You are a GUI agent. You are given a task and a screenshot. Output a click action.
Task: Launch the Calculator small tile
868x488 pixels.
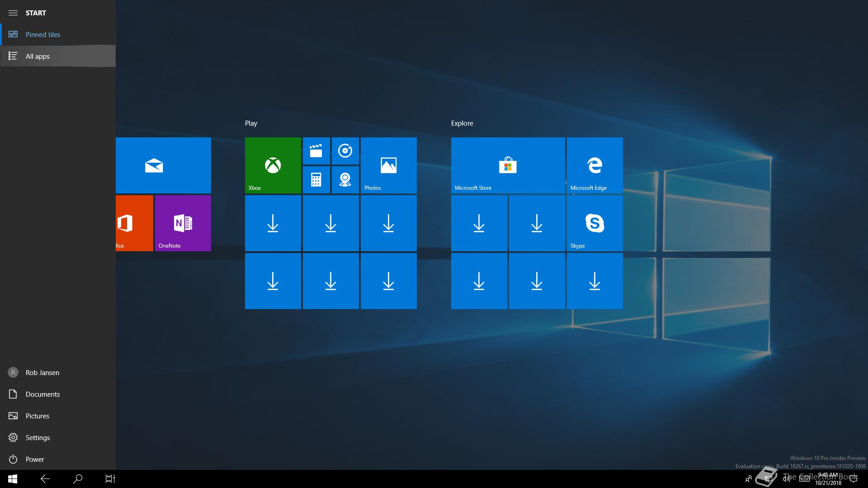pyautogui.click(x=316, y=180)
